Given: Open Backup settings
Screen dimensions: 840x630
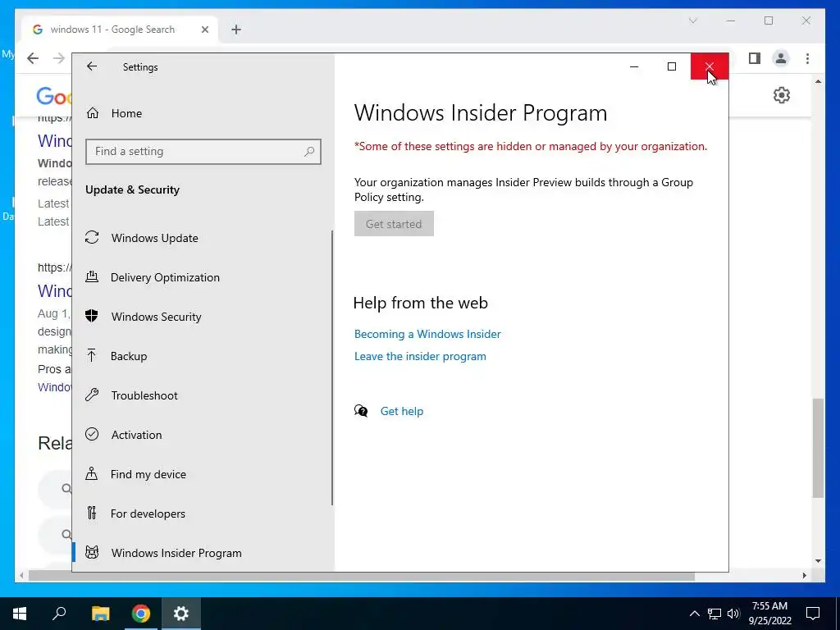Looking at the screenshot, I should [x=203, y=356].
